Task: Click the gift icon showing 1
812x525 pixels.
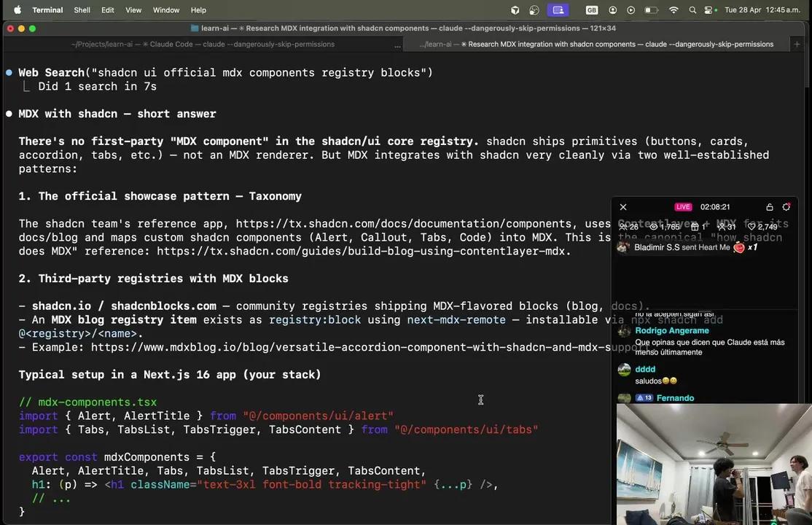Action: (698, 227)
